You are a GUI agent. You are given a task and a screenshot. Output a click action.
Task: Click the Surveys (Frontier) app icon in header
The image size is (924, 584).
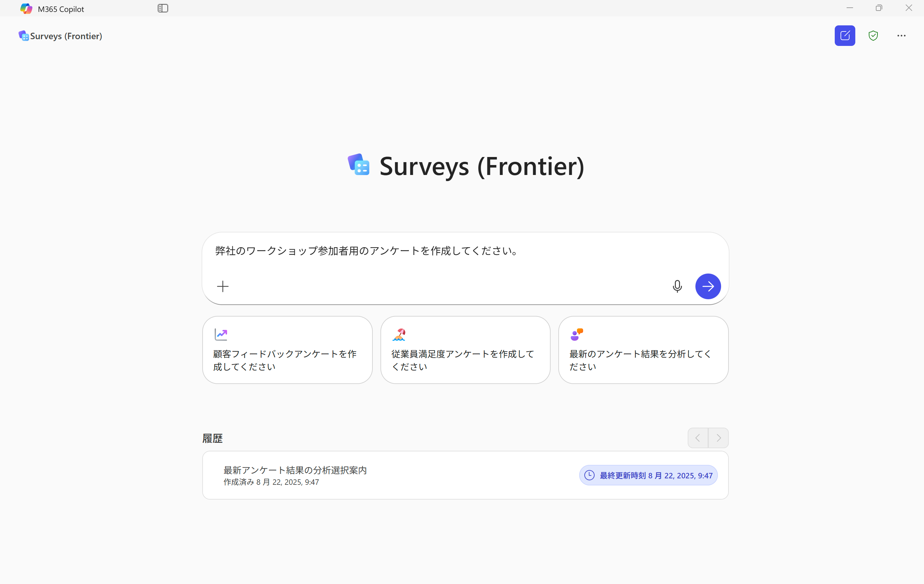tap(23, 35)
